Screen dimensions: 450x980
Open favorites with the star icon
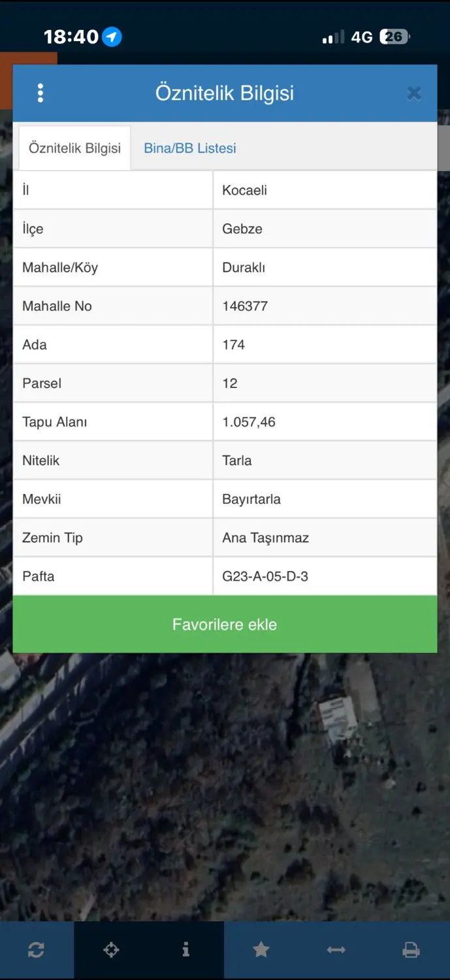[x=261, y=950]
